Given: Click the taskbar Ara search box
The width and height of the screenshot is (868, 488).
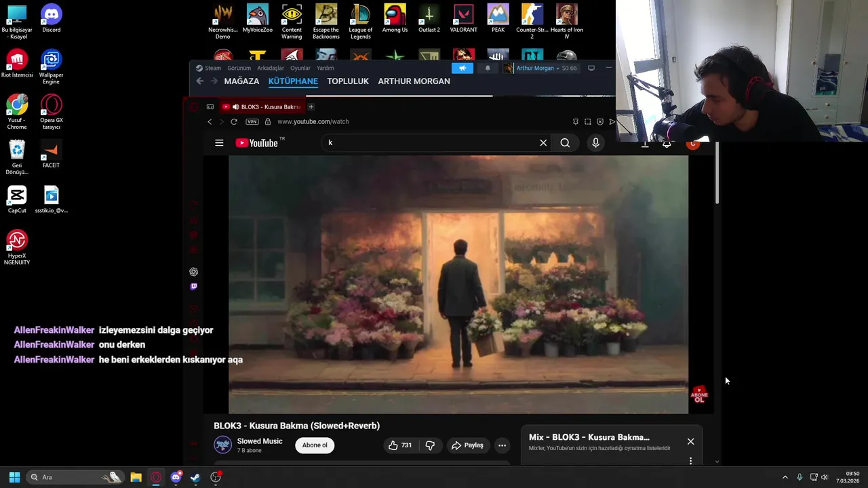Looking at the screenshot, I should [75, 477].
